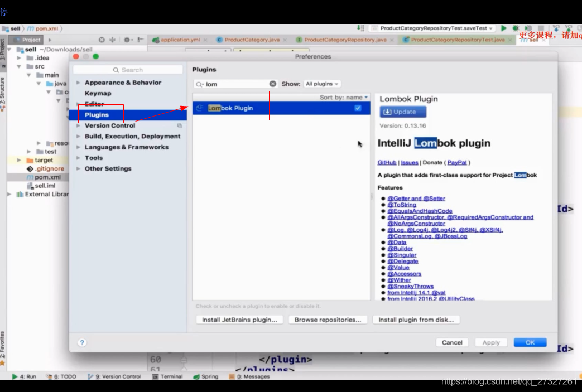This screenshot has width=582, height=392.
Task: Close the application.yml tab
Action: coord(205,40)
